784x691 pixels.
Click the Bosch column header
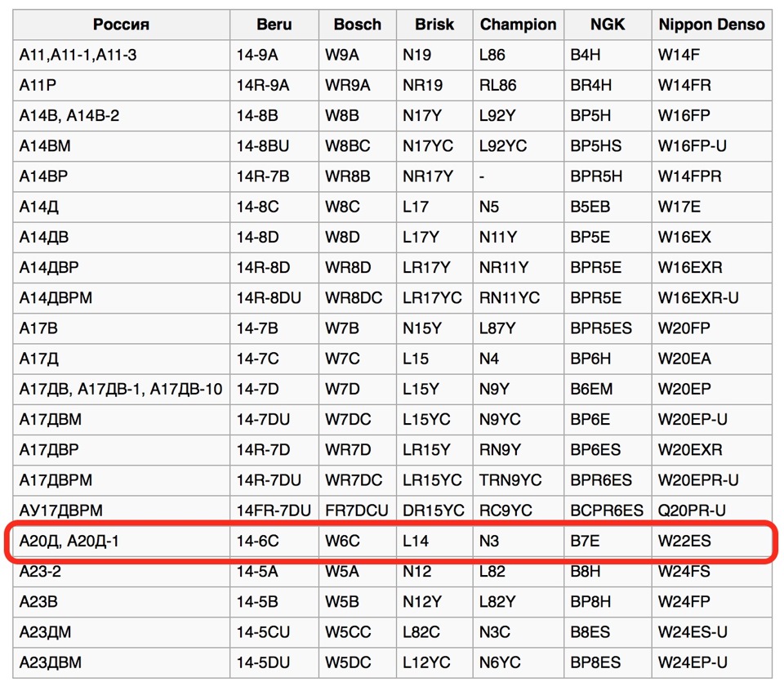358,25
